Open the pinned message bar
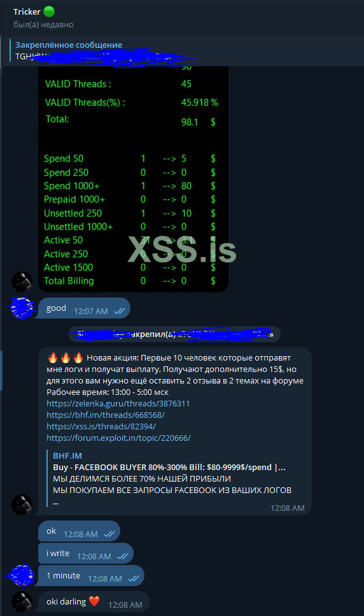The image size is (364, 616). pos(182,51)
